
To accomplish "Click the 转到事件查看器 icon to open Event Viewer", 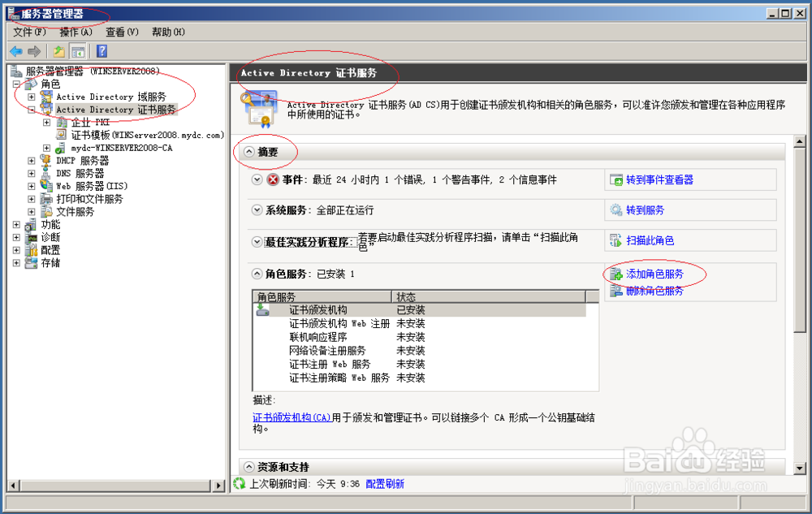I will point(615,179).
